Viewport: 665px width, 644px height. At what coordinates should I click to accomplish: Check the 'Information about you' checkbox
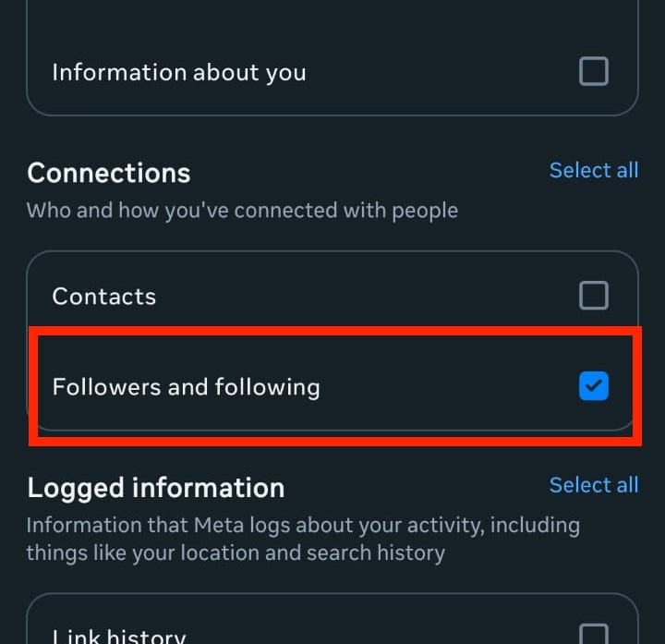pos(593,71)
